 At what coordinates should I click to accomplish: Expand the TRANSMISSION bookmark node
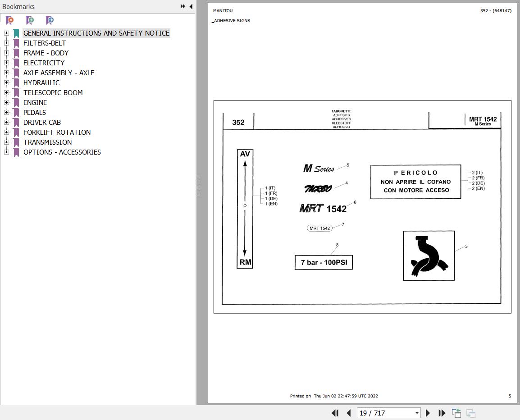click(6, 142)
